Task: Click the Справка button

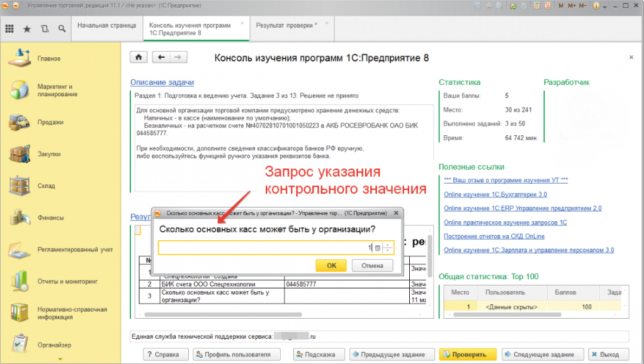Action: pyautogui.click(x=166, y=354)
